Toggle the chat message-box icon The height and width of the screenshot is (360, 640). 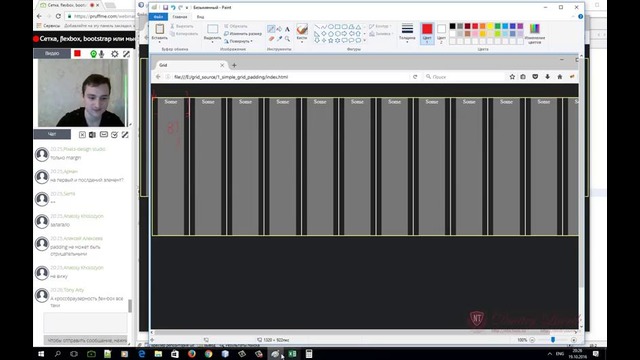pyautogui.click(x=104, y=134)
